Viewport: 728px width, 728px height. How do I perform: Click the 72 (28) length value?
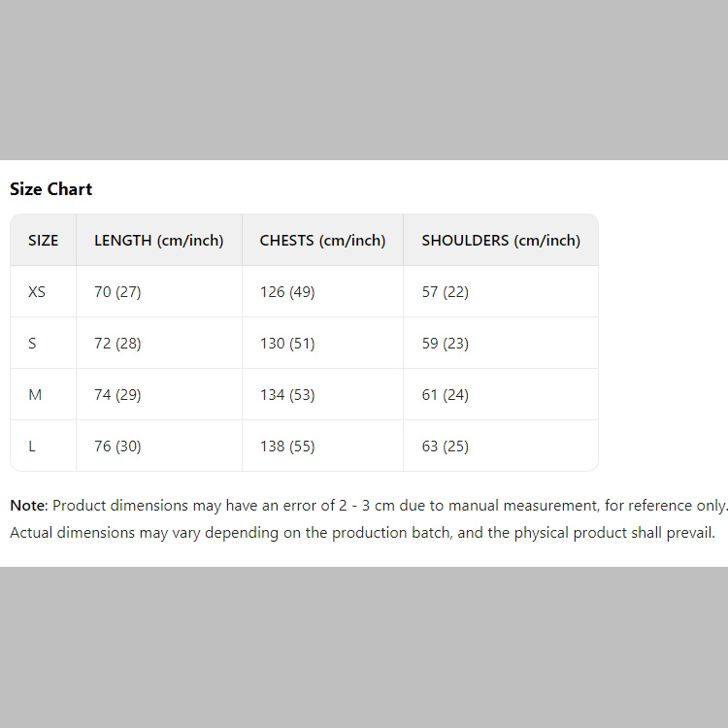(x=117, y=344)
